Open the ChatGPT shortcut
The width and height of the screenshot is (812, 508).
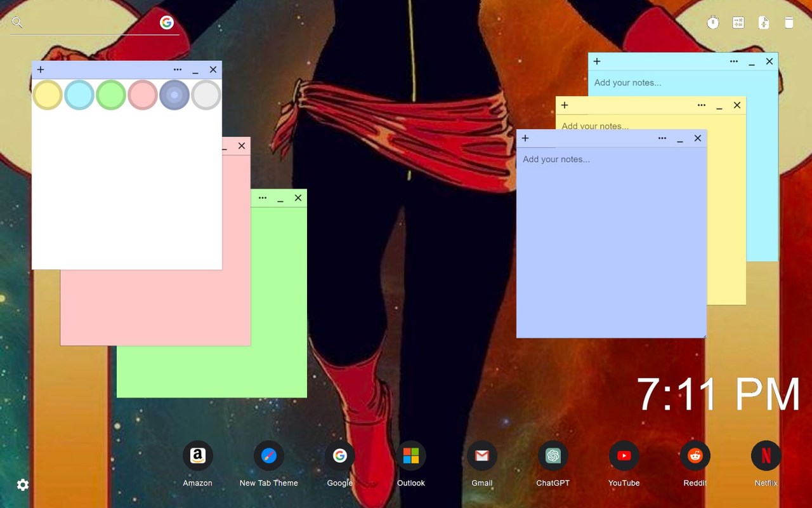click(553, 455)
